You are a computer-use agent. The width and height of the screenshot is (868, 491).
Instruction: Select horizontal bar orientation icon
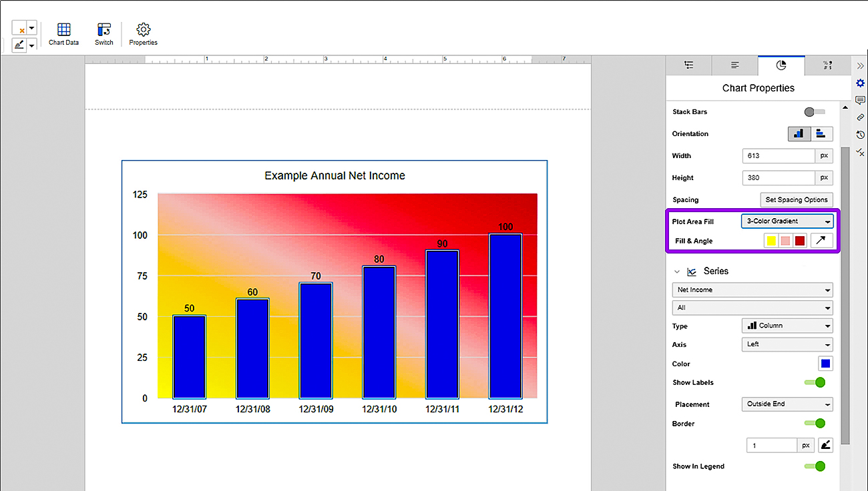click(x=821, y=133)
